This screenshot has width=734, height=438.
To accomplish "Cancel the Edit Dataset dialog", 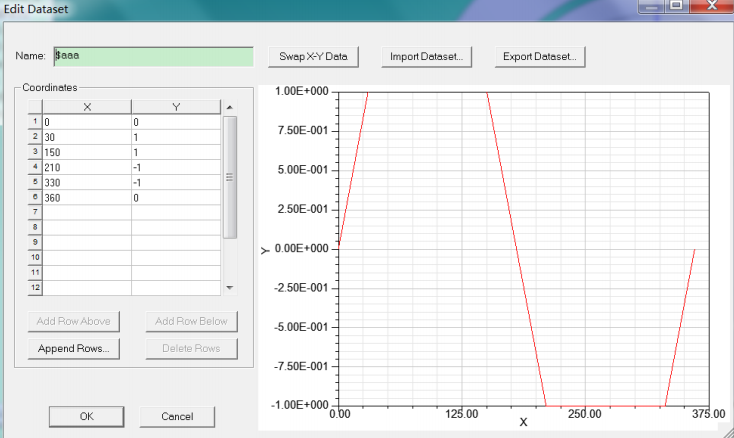I will (177, 416).
